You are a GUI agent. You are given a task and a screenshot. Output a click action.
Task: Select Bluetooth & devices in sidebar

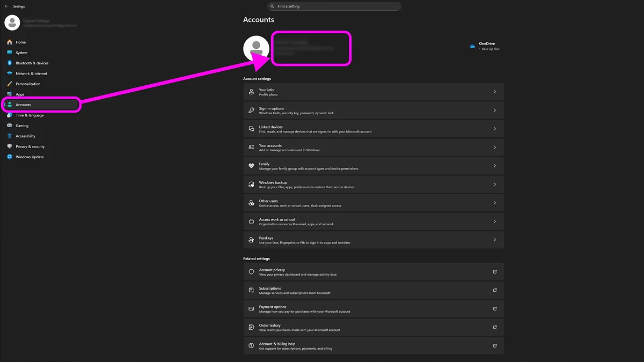click(32, 63)
